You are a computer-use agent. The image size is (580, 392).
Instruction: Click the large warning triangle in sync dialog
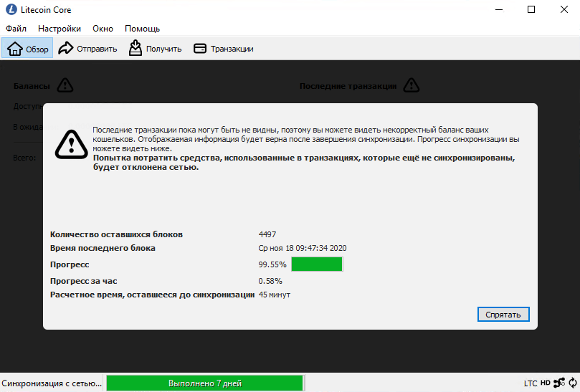click(71, 144)
